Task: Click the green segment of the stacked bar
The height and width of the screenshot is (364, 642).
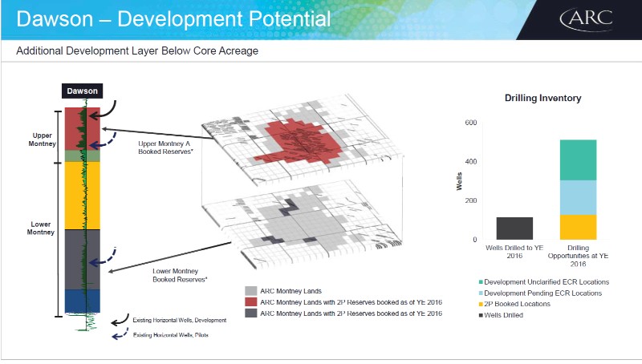Action: click(x=578, y=160)
